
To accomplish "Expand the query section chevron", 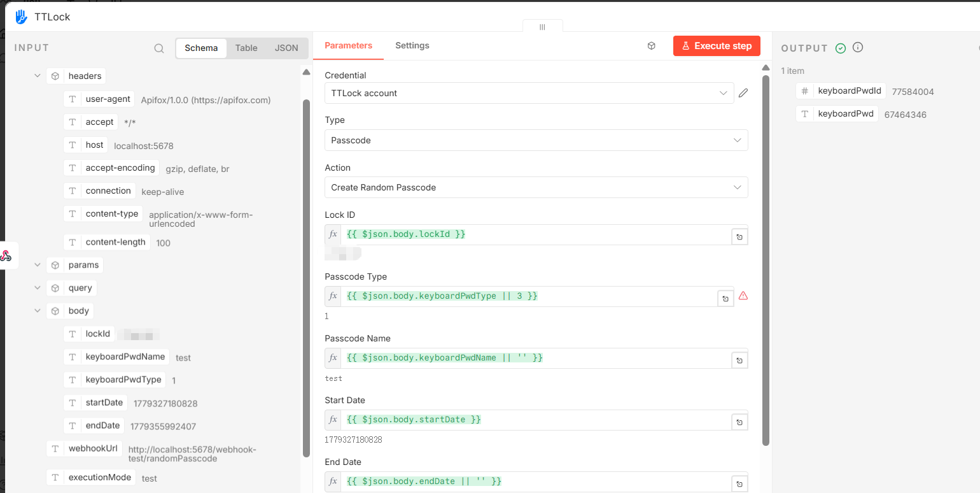I will click(x=38, y=288).
